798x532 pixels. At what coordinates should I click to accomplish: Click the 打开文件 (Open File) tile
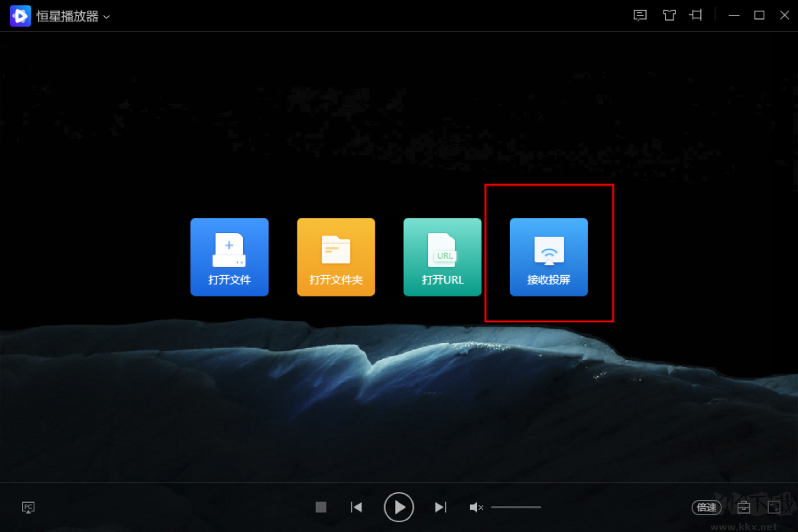click(229, 257)
